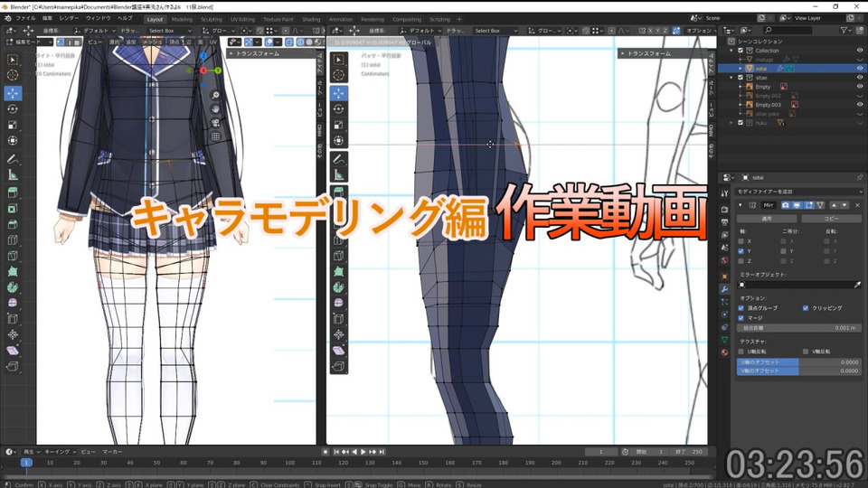Image resolution: width=868 pixels, height=488 pixels.
Task: Toggle the クリッピング checkbox
Action: [806, 307]
